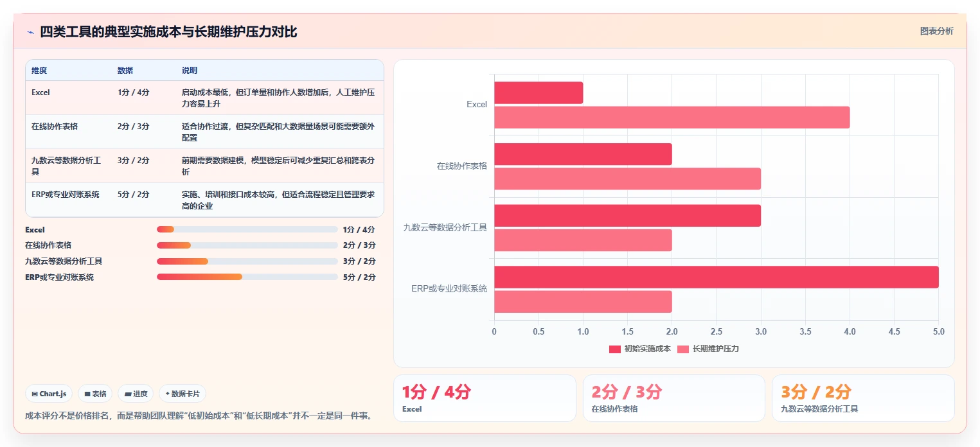Click the description starting 适合协作过渡
This screenshot has width=980, height=447.
pyautogui.click(x=278, y=132)
